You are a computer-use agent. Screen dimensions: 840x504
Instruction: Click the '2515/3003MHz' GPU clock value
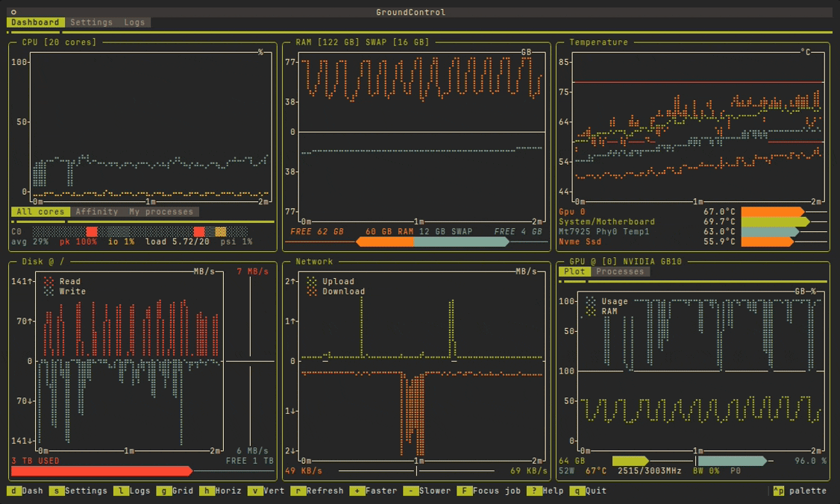(x=649, y=470)
